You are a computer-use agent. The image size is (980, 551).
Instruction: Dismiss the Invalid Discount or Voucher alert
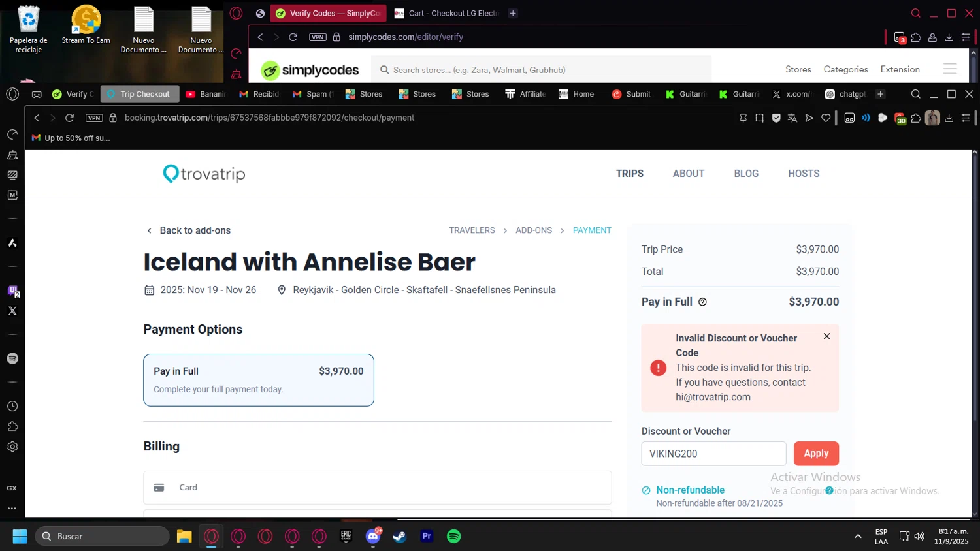point(826,336)
